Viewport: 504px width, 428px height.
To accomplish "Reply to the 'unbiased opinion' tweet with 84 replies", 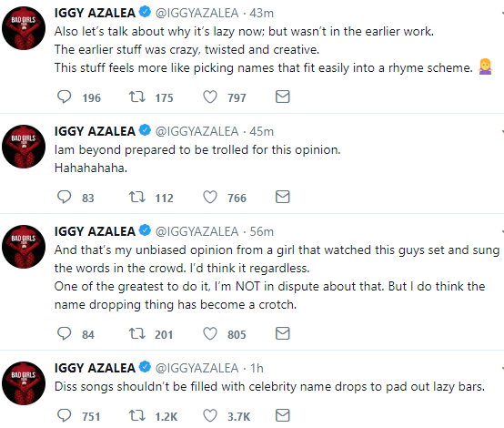I will pyautogui.click(x=64, y=333).
